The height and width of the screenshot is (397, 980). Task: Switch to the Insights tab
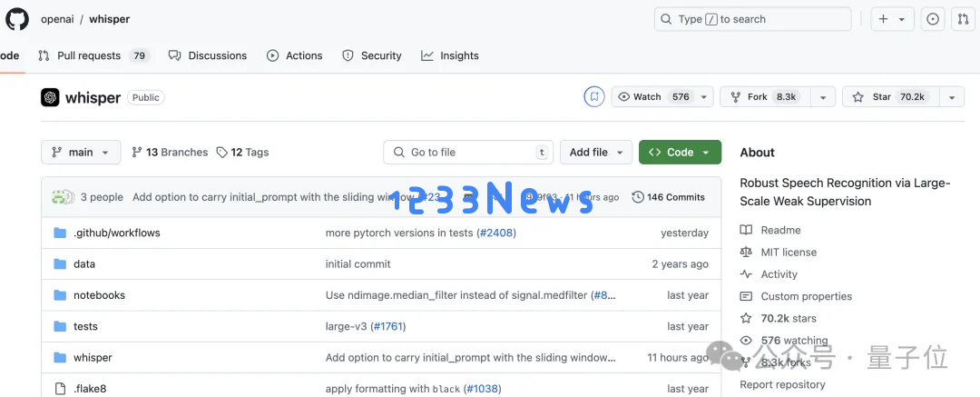pos(450,55)
